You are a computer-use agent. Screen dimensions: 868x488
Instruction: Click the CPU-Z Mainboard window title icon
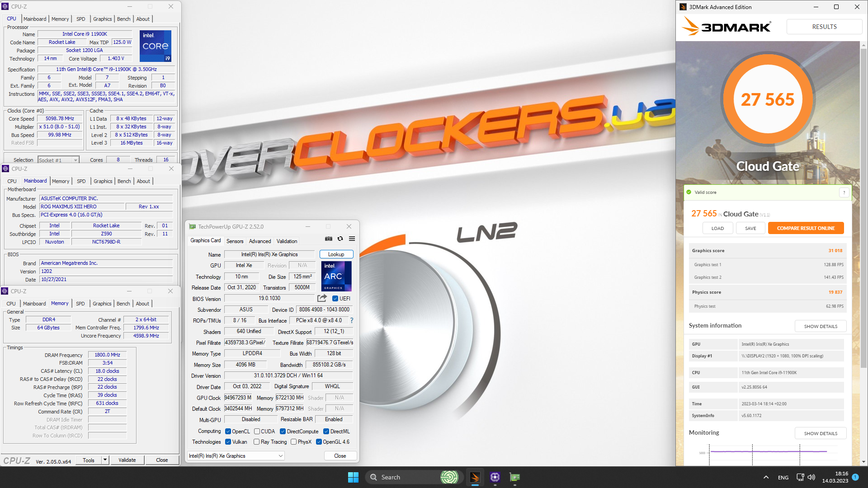pyautogui.click(x=5, y=169)
